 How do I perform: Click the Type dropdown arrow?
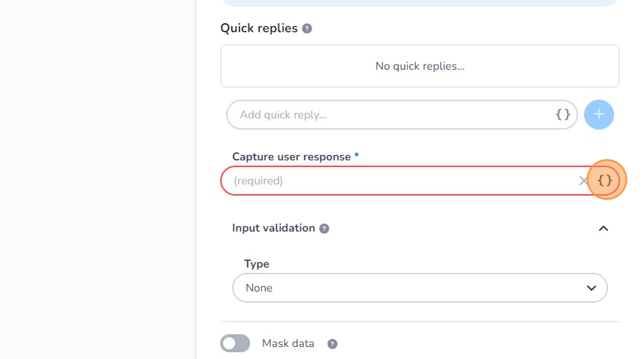(x=592, y=288)
